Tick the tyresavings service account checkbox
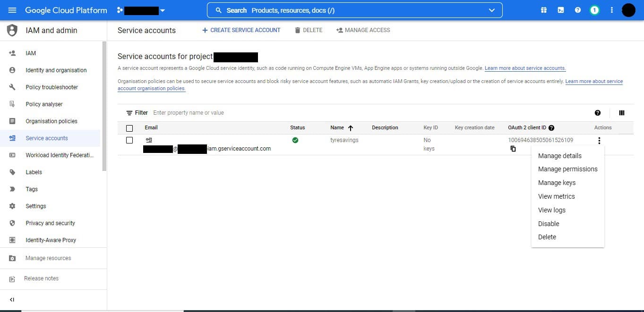Viewport: 644px width, 312px height. pyautogui.click(x=129, y=140)
